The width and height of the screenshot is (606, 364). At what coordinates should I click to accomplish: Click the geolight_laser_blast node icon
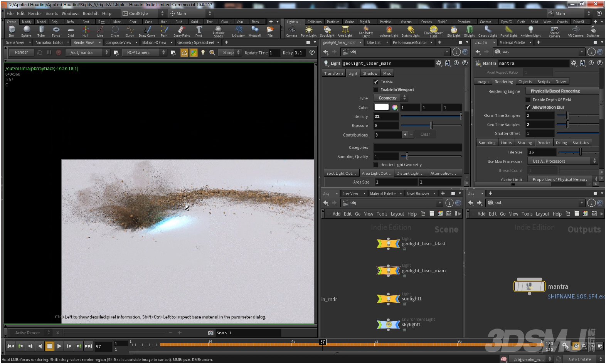click(x=388, y=243)
